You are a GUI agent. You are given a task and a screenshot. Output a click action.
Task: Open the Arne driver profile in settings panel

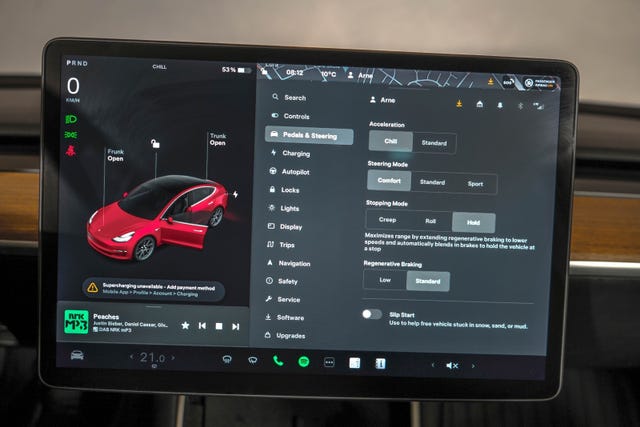[382, 100]
